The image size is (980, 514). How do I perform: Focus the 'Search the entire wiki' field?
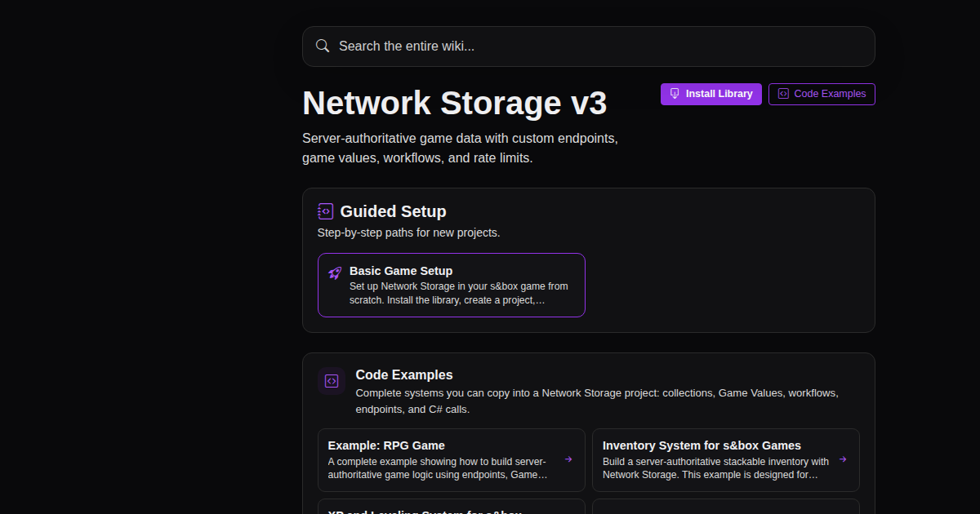click(588, 47)
